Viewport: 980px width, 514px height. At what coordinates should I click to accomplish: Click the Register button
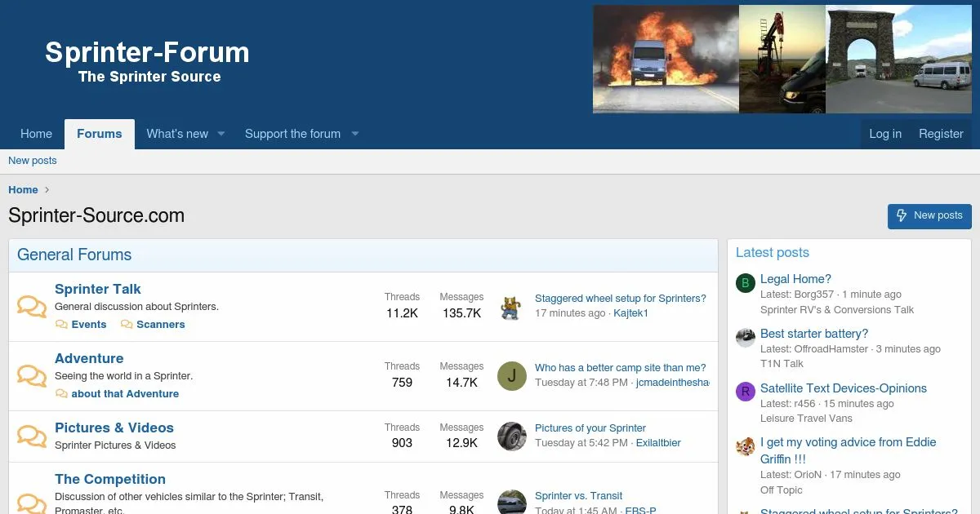click(941, 134)
